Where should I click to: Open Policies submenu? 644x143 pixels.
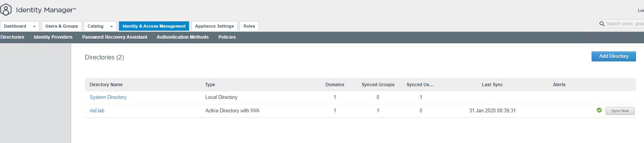point(227,37)
